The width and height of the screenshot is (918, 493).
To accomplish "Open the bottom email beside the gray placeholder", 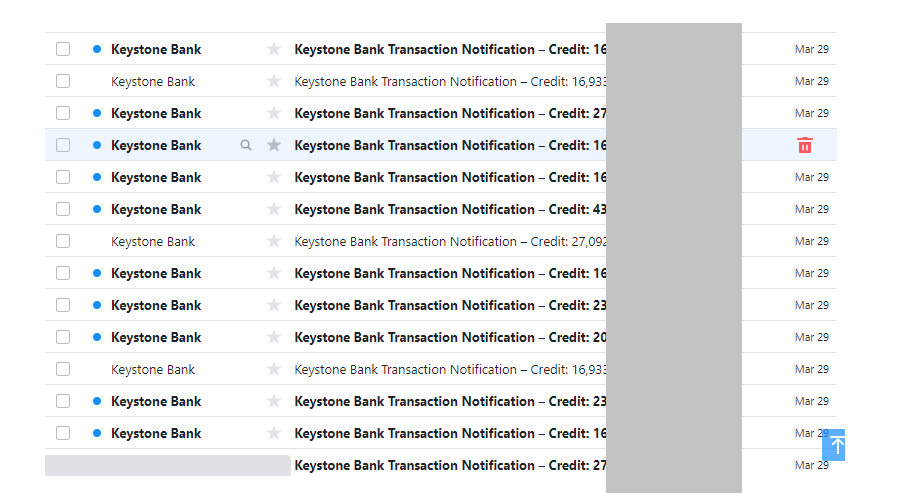I will (450, 465).
